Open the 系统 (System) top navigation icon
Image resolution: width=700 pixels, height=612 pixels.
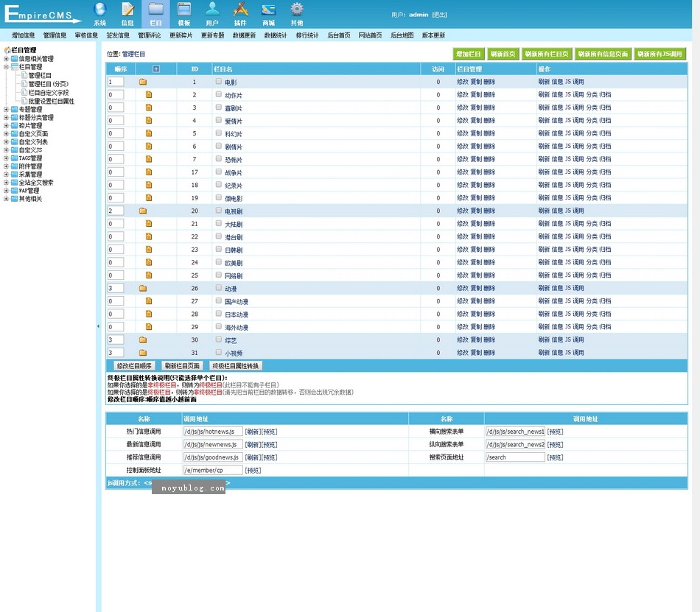click(x=100, y=14)
